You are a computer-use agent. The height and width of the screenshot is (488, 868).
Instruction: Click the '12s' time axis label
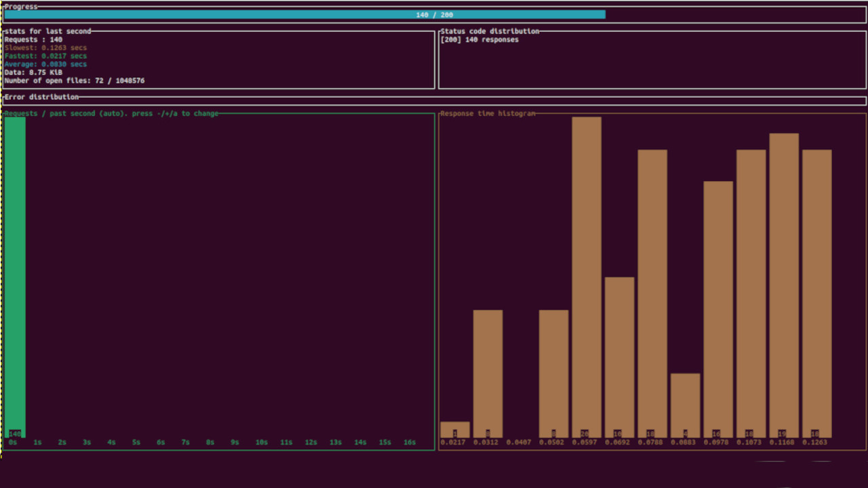[x=311, y=442]
